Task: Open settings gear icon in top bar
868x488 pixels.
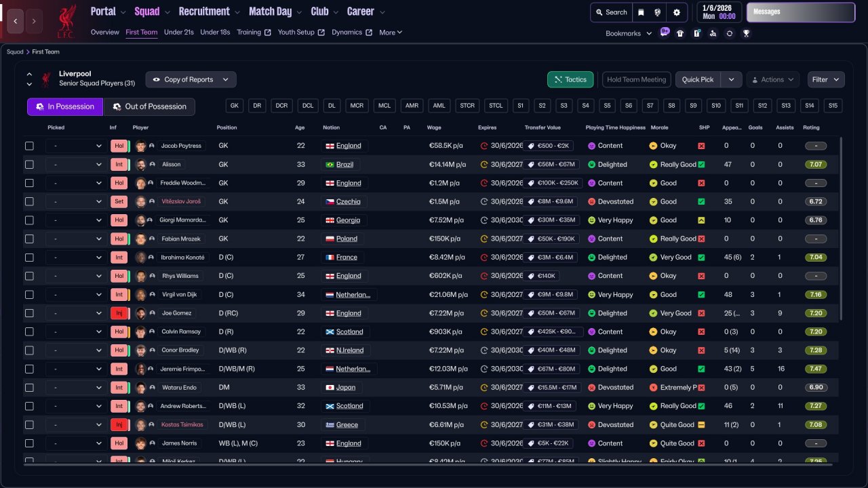Action: [676, 12]
